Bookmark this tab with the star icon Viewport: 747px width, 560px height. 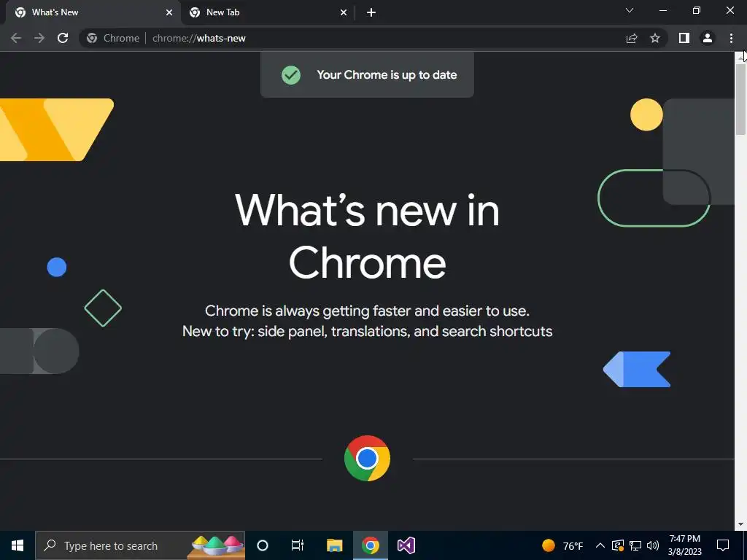tap(655, 38)
